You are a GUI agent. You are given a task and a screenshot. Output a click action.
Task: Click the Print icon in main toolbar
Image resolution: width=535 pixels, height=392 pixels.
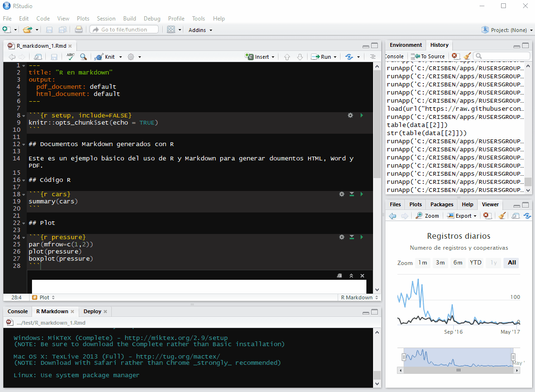pyautogui.click(x=79, y=30)
